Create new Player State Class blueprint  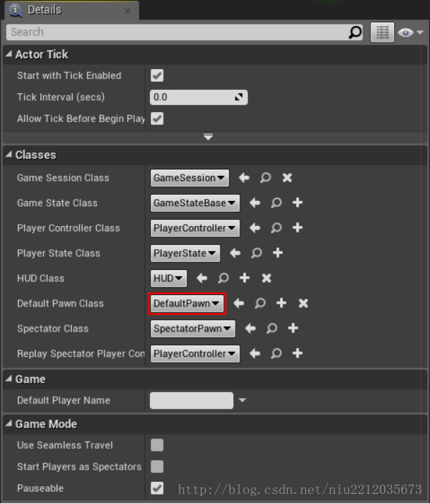[x=278, y=253]
